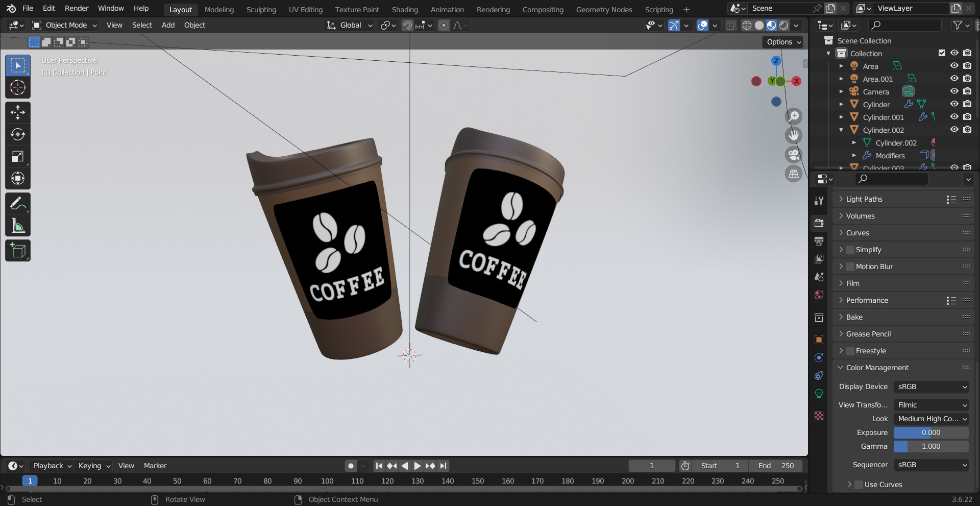Tick the Use Curves checkbox

[x=859, y=485]
